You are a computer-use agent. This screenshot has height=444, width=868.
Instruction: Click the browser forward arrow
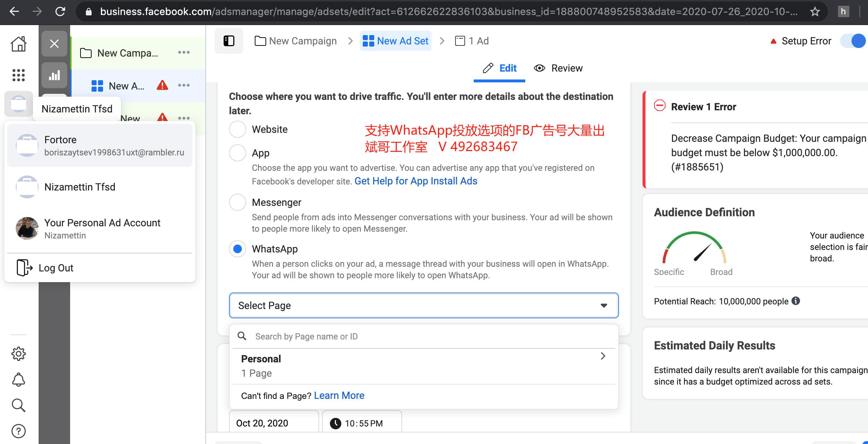tap(37, 11)
